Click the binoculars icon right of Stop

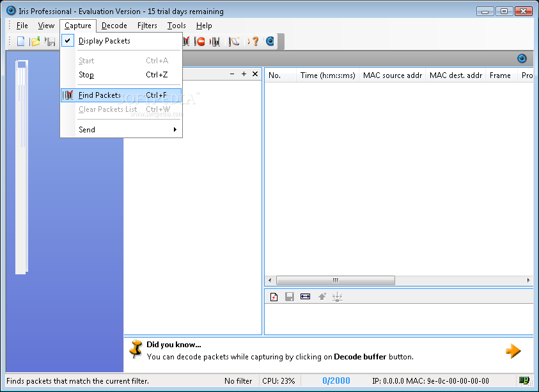pos(215,42)
